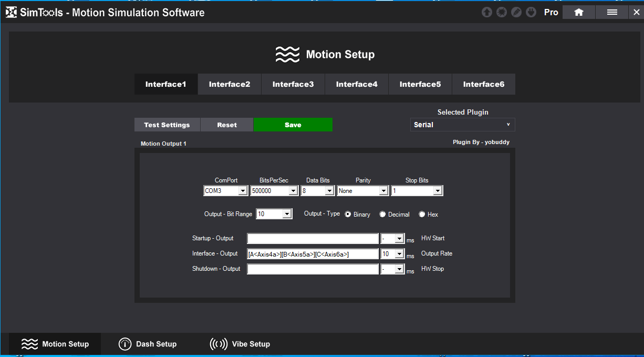Click the starburst status icon in title bar

coord(502,12)
